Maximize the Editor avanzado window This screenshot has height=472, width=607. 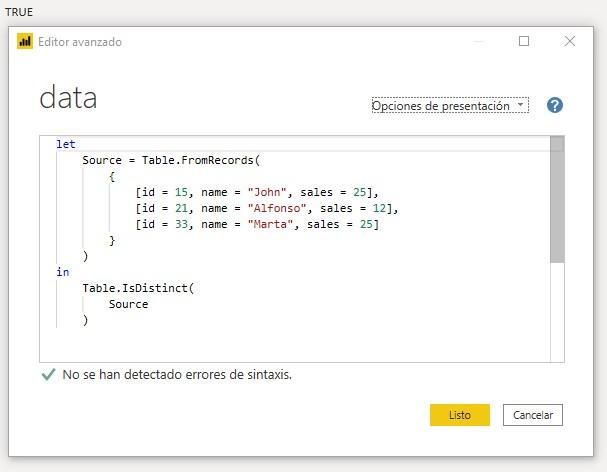[524, 41]
